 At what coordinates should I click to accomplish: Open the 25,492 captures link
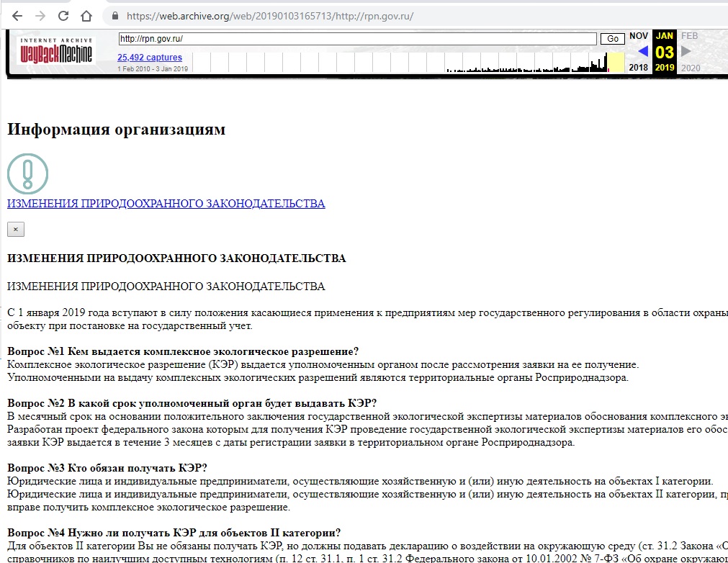[x=150, y=58]
